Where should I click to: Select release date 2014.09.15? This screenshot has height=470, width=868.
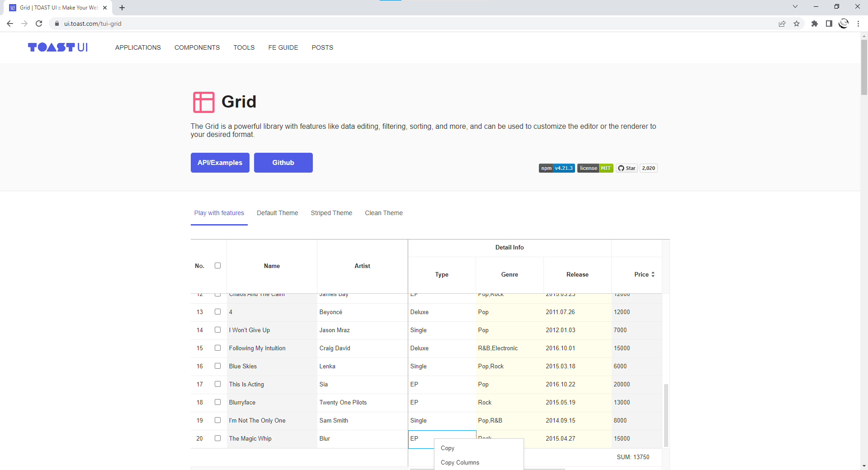577,420
